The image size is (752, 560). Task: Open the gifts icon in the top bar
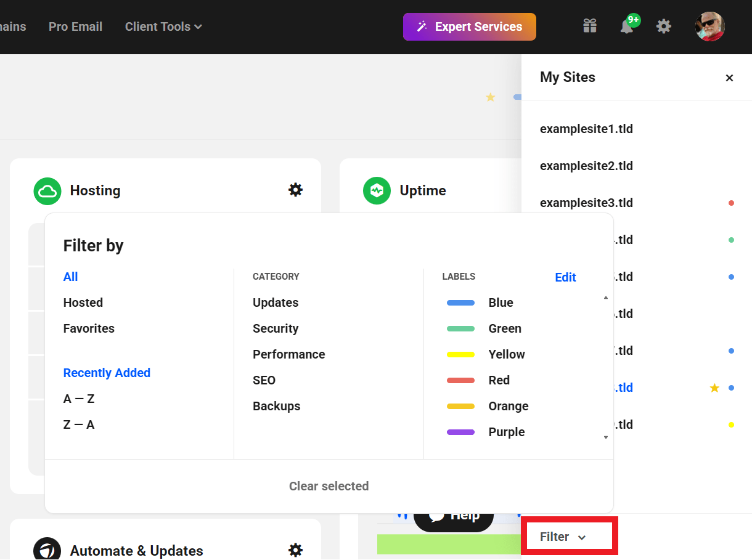coord(589,26)
